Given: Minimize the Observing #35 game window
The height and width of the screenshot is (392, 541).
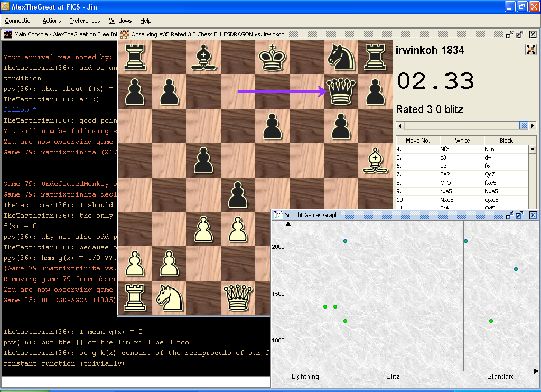Looking at the screenshot, I should [x=509, y=34].
